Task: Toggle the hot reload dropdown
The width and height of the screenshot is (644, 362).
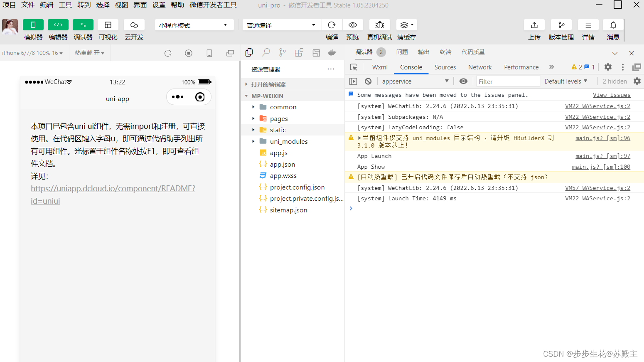Action: pyautogui.click(x=89, y=53)
